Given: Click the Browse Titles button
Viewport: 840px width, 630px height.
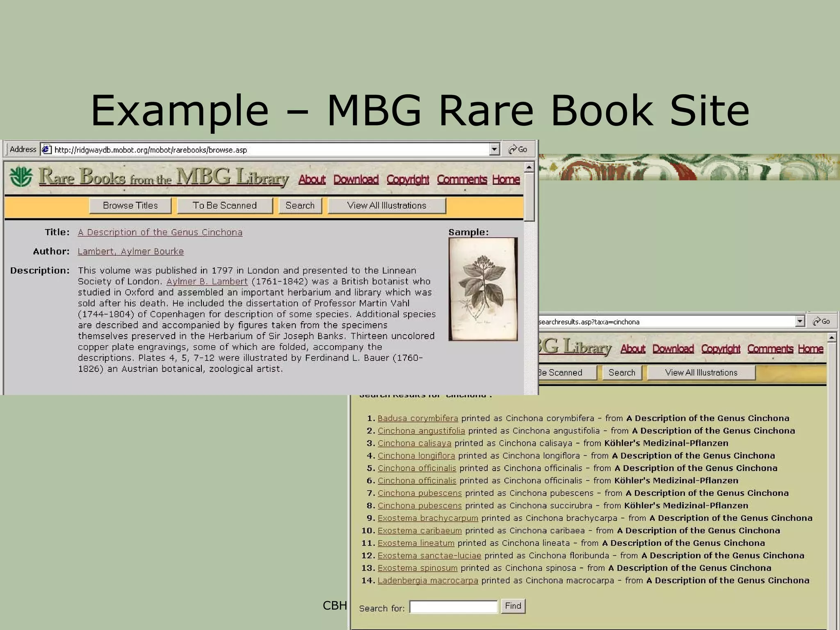Looking at the screenshot, I should click(x=130, y=205).
